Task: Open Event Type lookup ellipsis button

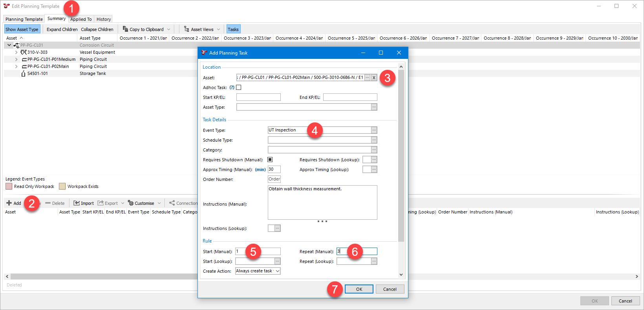Action: [374, 130]
